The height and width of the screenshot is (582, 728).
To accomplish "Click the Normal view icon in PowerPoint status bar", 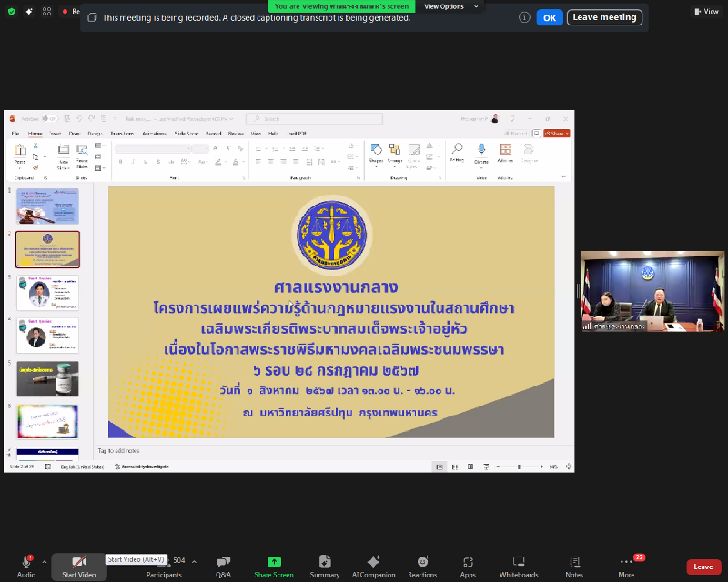I will (x=440, y=467).
